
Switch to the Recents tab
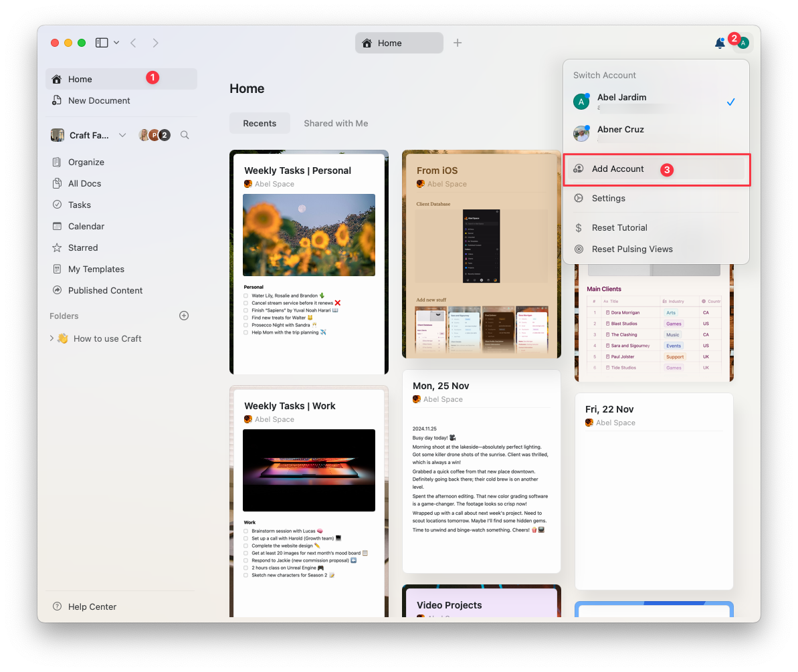(x=260, y=123)
